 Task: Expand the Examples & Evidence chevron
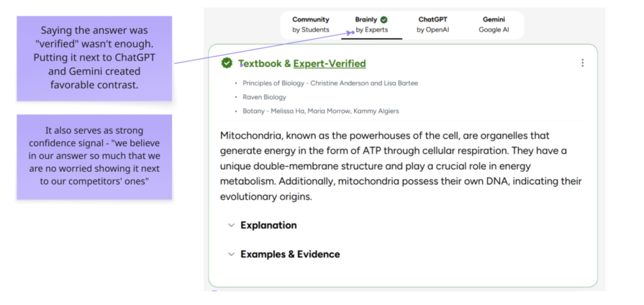click(x=231, y=254)
